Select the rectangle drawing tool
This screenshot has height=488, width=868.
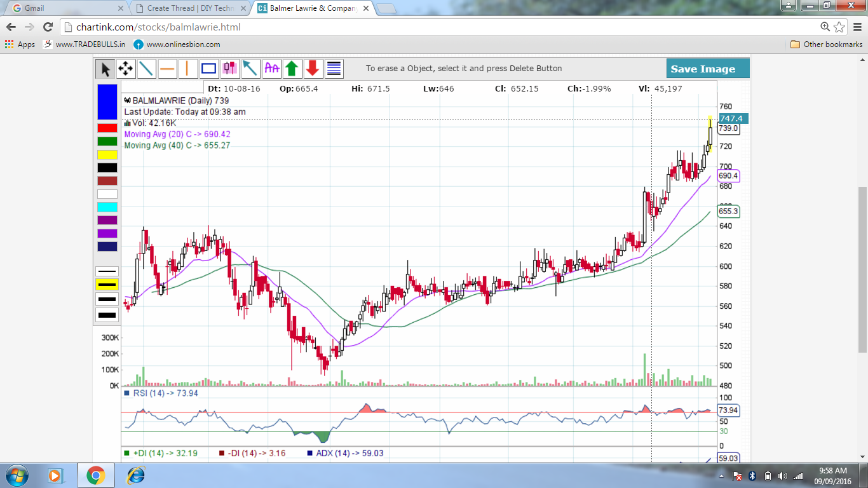click(209, 69)
